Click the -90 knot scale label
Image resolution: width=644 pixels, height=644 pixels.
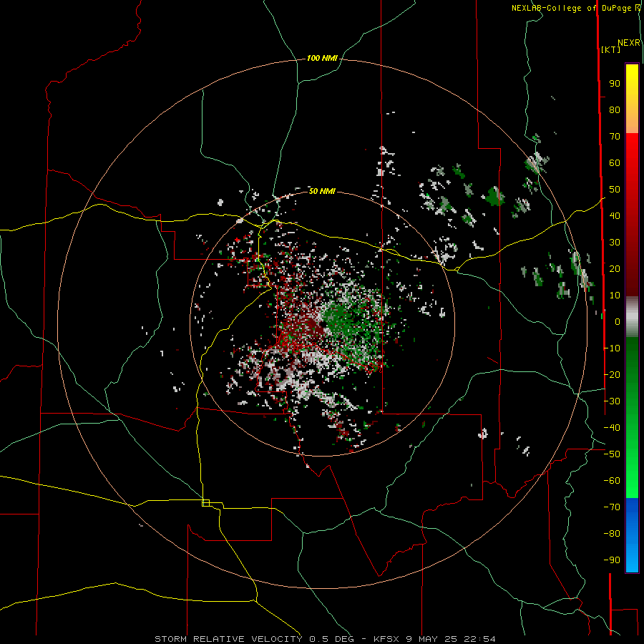tap(612, 560)
